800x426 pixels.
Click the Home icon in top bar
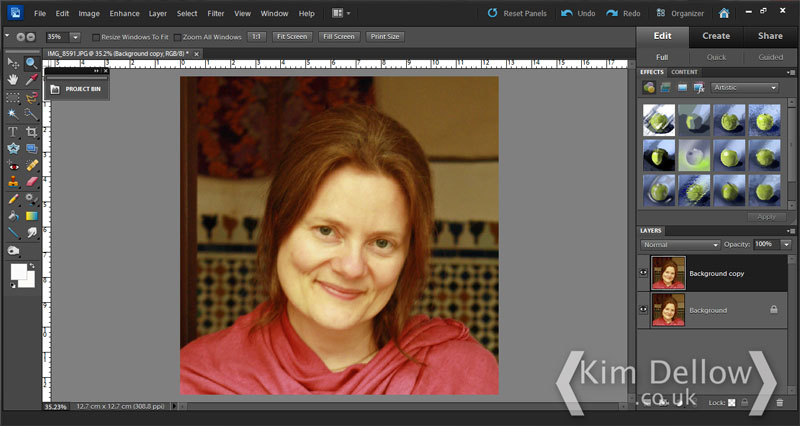click(723, 13)
